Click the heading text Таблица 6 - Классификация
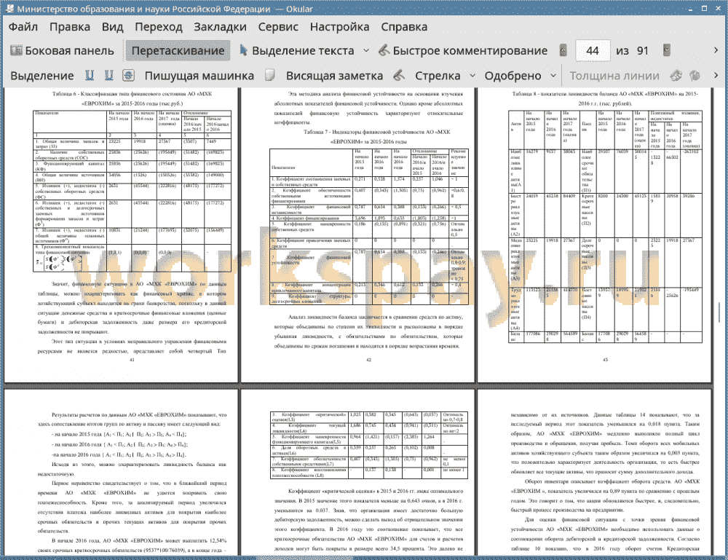 point(132,98)
